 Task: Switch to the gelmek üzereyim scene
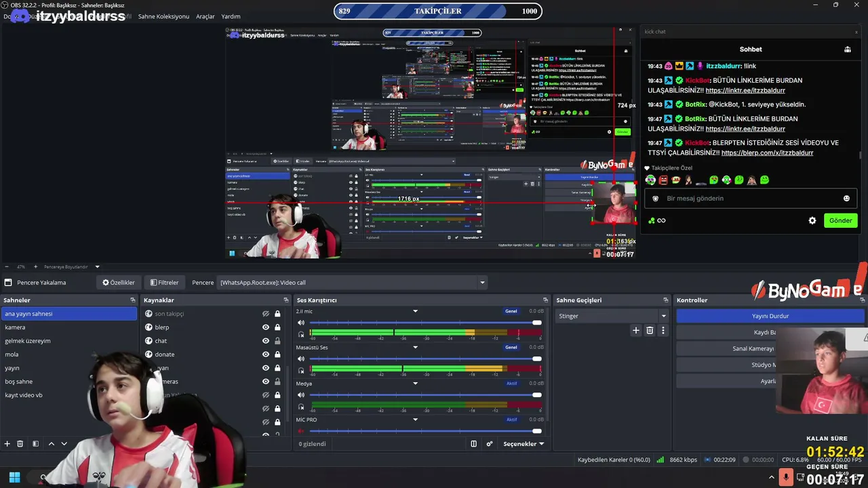pos(69,341)
